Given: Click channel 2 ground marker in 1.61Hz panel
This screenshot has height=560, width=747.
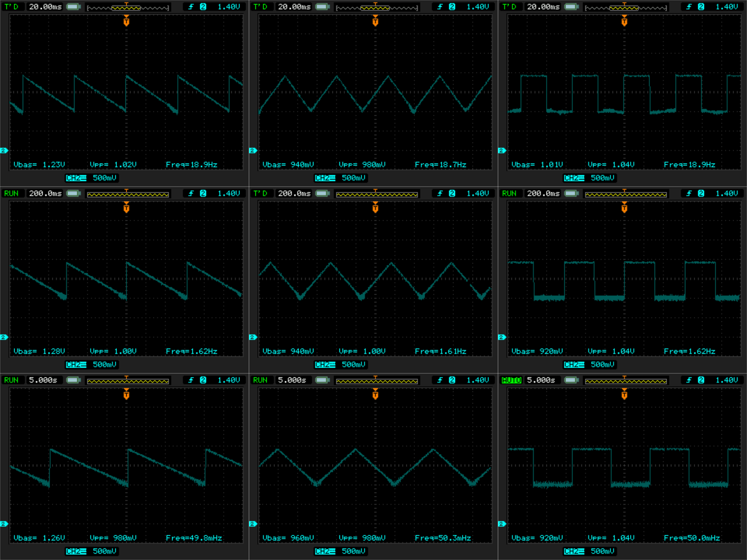Looking at the screenshot, I should tap(253, 337).
